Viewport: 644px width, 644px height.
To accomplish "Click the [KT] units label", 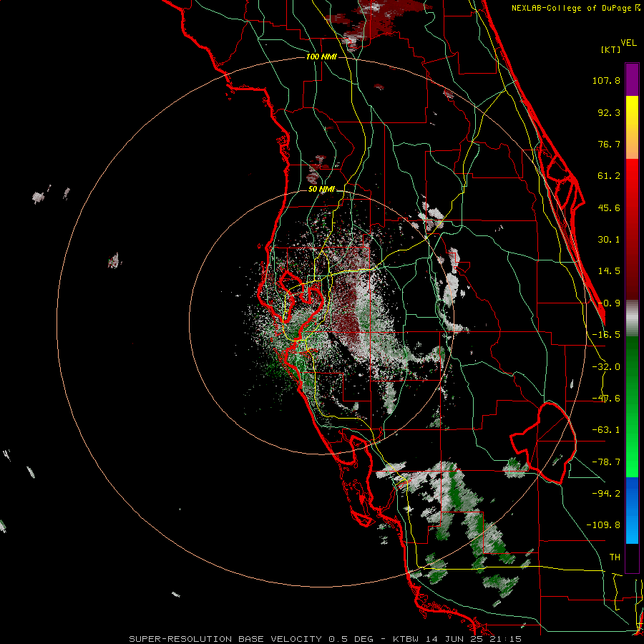I will (610, 49).
